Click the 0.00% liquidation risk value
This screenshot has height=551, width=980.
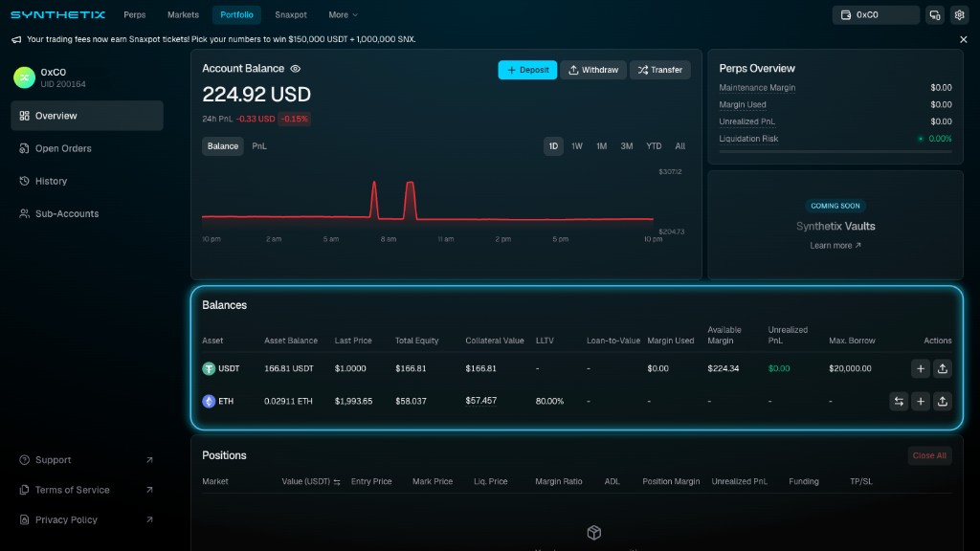tap(940, 139)
